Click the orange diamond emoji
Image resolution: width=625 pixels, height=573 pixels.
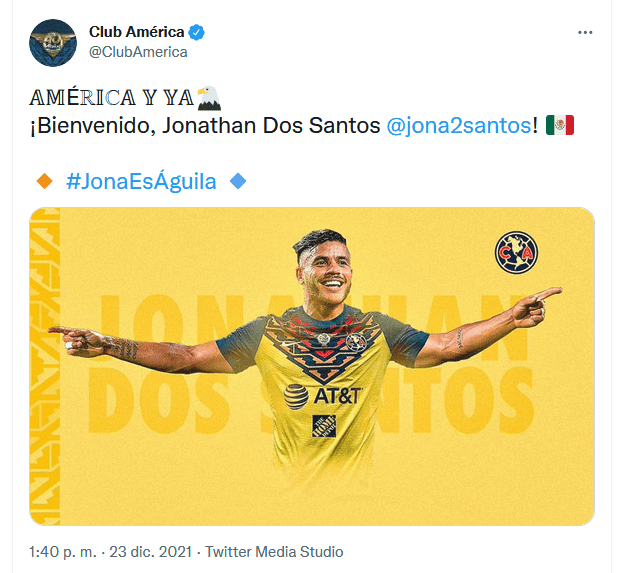coord(44,181)
